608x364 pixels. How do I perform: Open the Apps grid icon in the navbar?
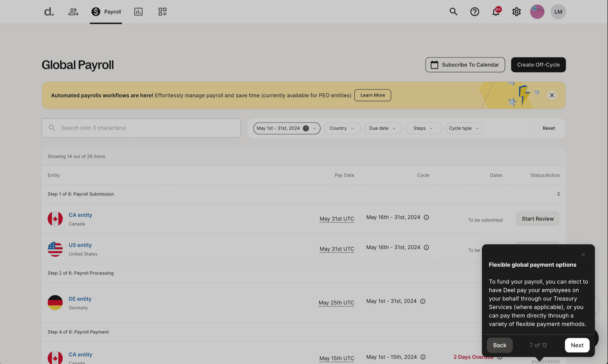coord(162,12)
